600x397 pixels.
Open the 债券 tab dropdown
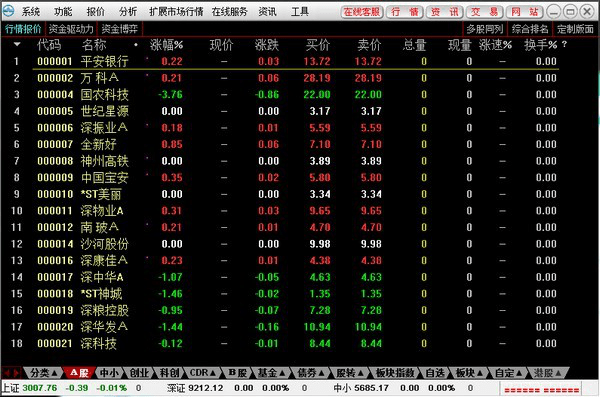click(310, 372)
